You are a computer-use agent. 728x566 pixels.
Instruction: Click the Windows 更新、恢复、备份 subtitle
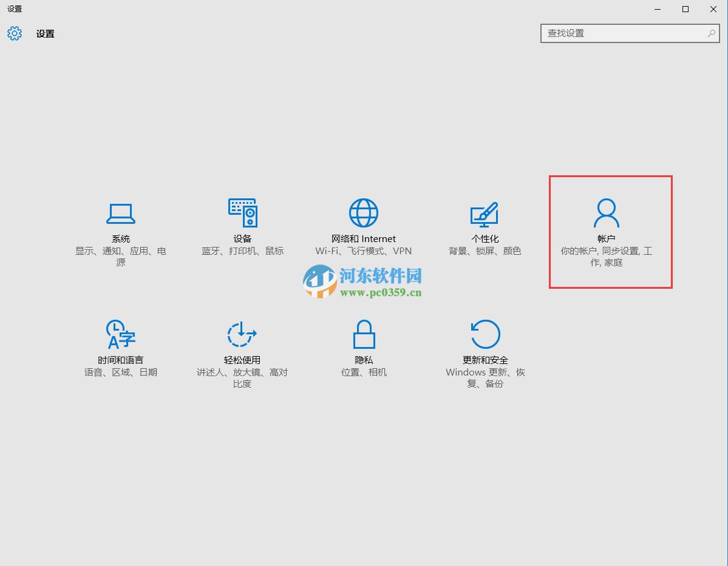[485, 377]
